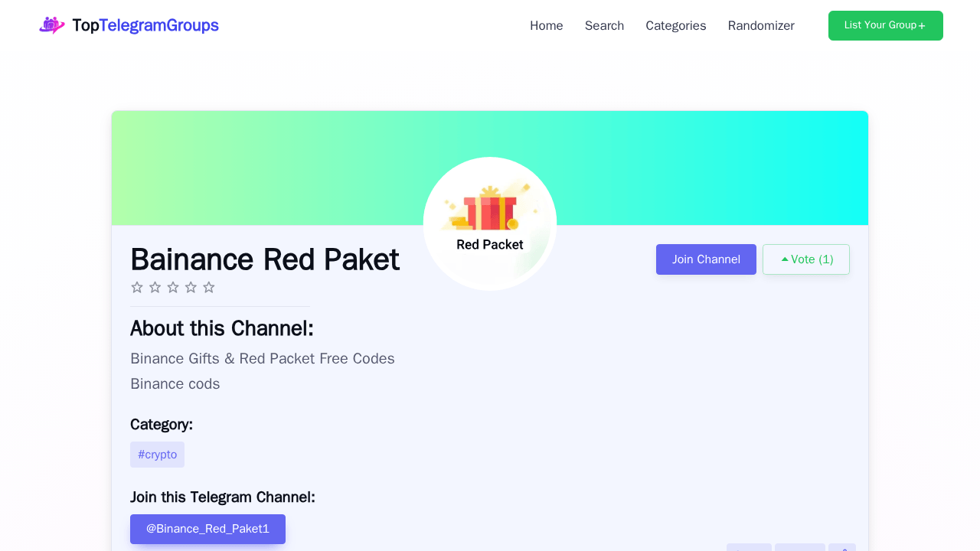
Task: Click the About this Channel heading
Action: tap(222, 328)
